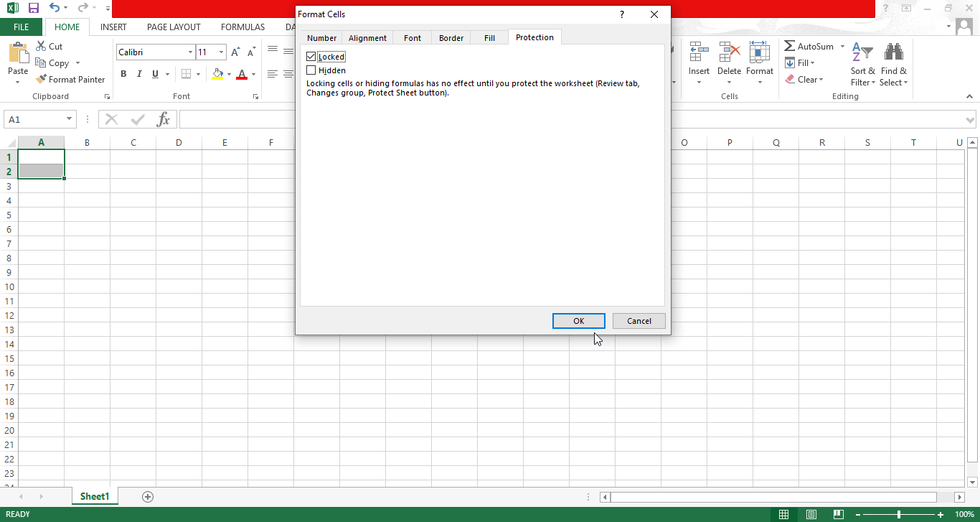The width and height of the screenshot is (980, 522).
Task: Click the Clear eraser icon
Action: click(790, 80)
